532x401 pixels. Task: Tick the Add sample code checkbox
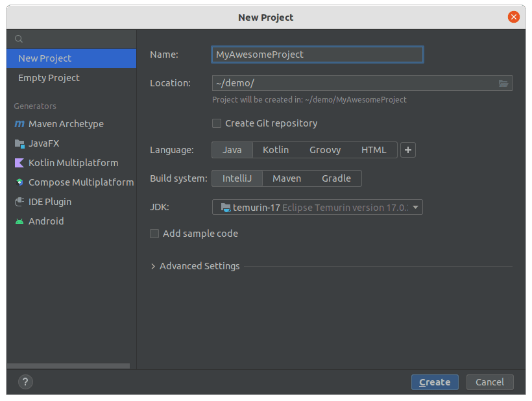click(154, 234)
